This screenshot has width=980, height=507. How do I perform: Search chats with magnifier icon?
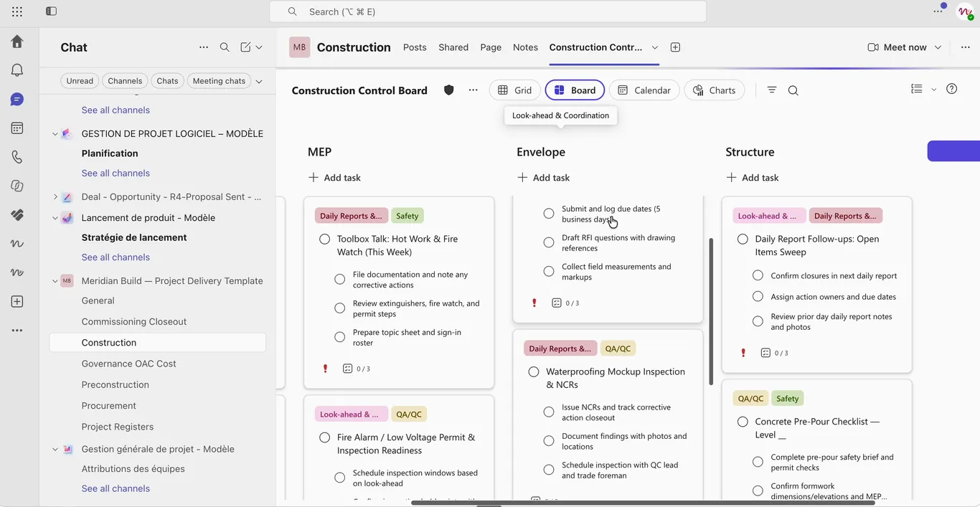coord(225,47)
